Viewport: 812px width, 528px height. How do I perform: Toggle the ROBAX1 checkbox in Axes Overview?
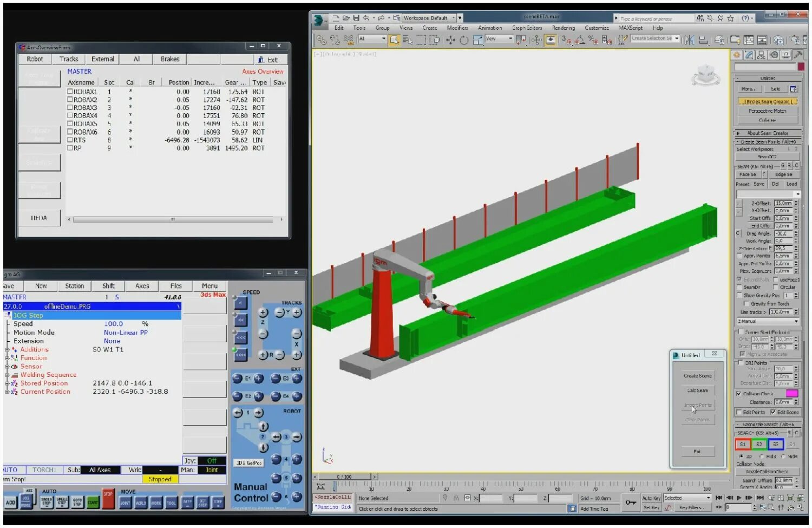70,92
